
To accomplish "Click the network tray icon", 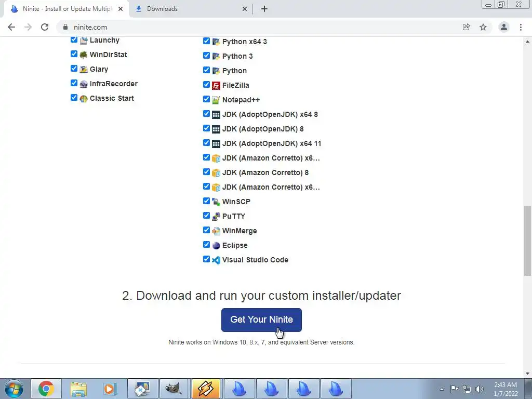I will tap(467, 389).
